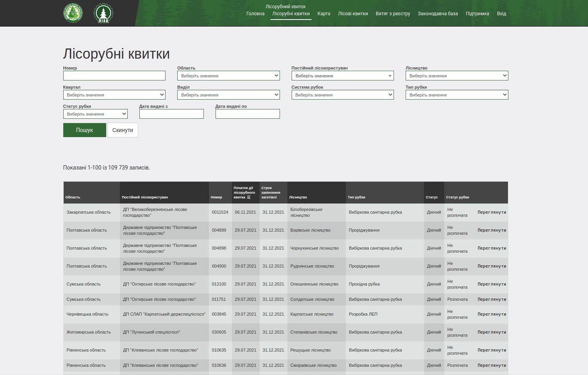Expand the Постійний лісокористувач combo box

click(342, 76)
